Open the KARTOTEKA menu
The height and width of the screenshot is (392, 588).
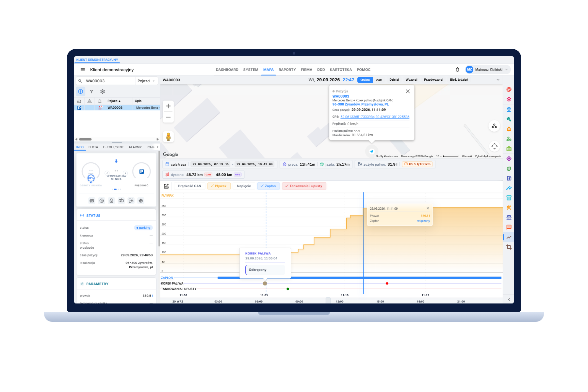(341, 70)
